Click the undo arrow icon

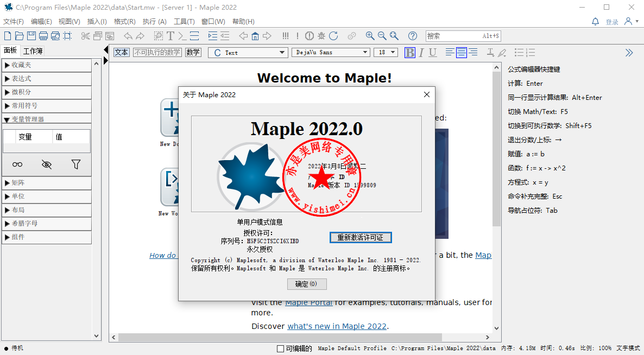pos(128,36)
